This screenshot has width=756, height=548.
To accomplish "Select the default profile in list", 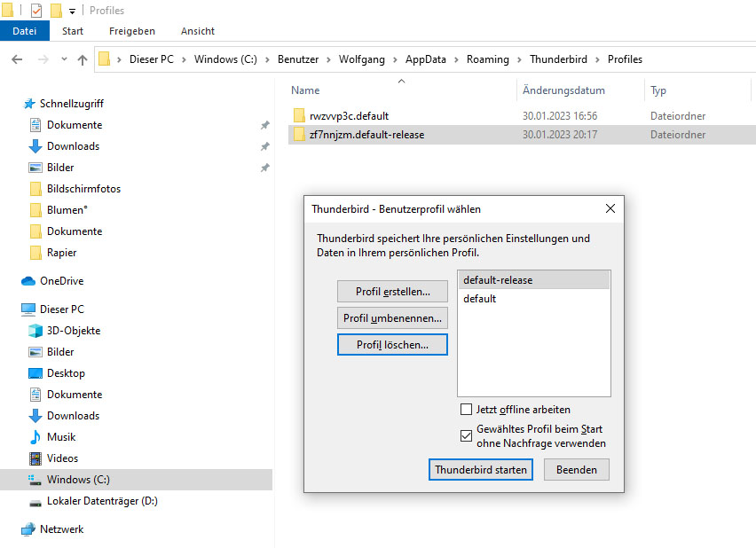I will coord(534,299).
